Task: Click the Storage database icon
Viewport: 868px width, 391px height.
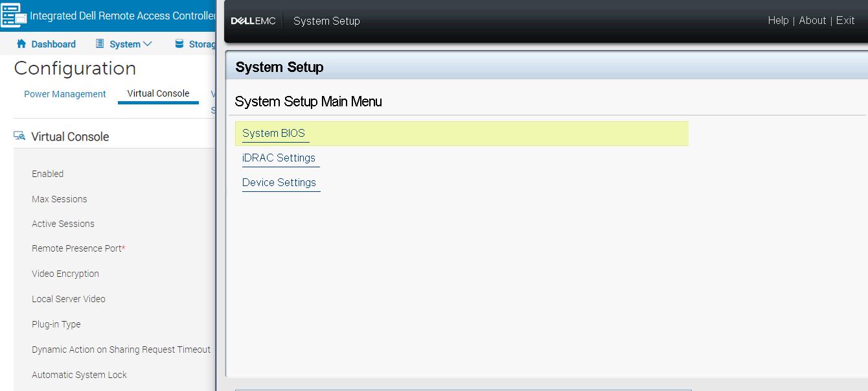Action: coord(179,44)
